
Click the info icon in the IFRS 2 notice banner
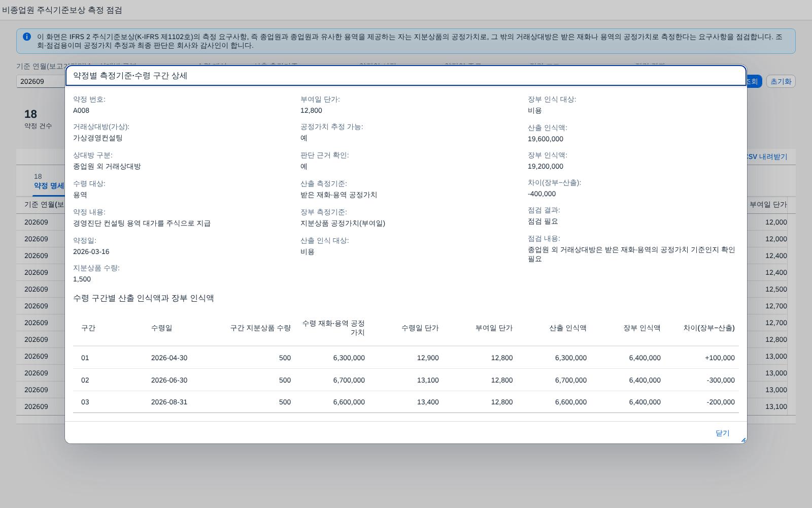[x=27, y=37]
